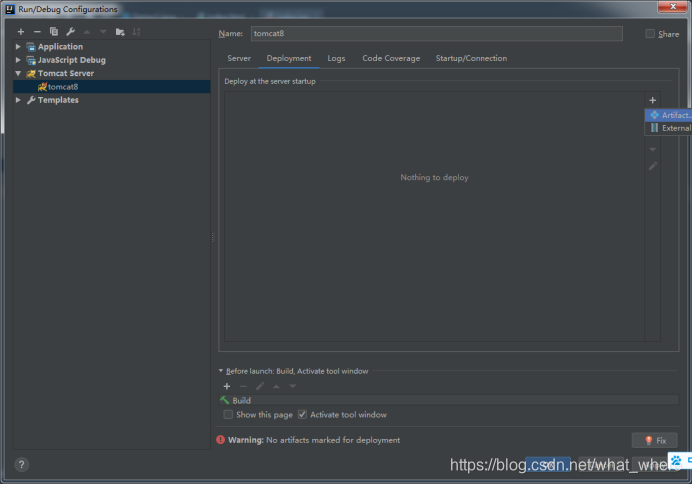Move configuration up in the list
This screenshot has height=484, width=692.
(87, 32)
